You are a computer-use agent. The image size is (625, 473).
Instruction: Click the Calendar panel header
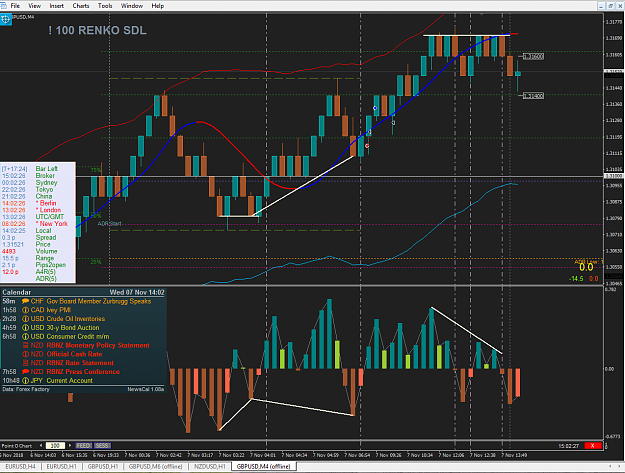tap(83, 292)
